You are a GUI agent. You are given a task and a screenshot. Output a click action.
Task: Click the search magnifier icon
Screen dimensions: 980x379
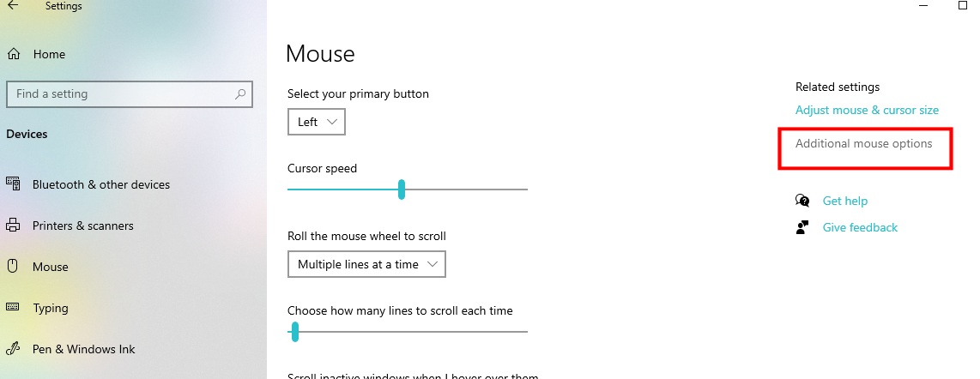[240, 94]
